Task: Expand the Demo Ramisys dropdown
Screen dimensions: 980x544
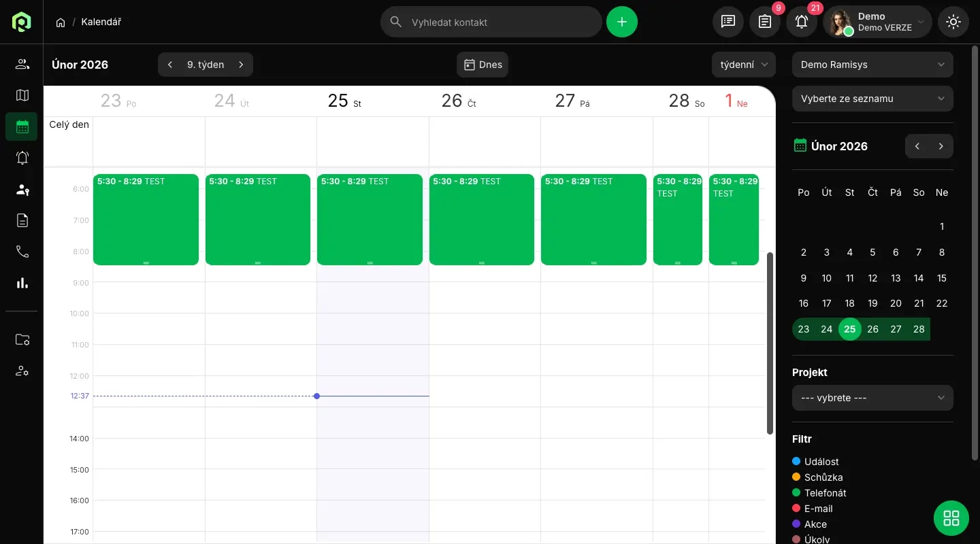Action: (872, 65)
